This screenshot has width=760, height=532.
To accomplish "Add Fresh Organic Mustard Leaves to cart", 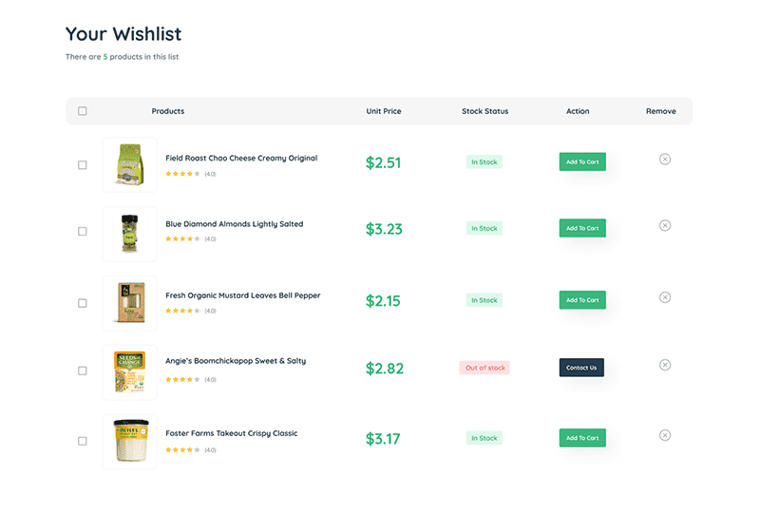I will coord(582,300).
